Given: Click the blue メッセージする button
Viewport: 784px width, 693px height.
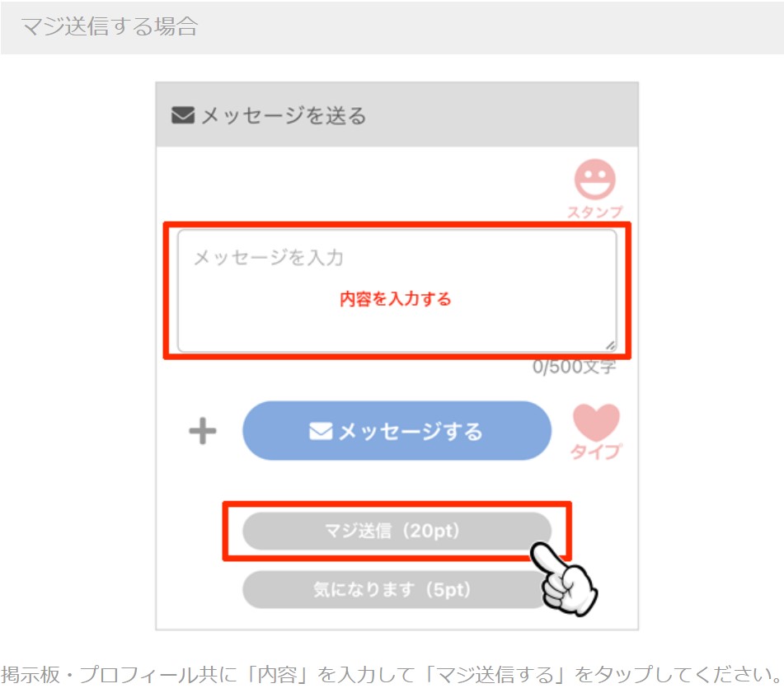Looking at the screenshot, I should 397,431.
